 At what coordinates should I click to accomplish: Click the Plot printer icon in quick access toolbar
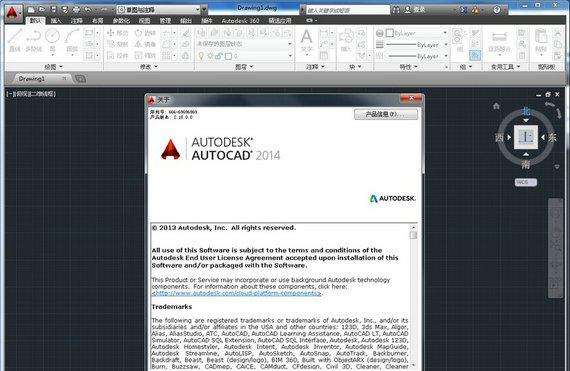[x=76, y=9]
